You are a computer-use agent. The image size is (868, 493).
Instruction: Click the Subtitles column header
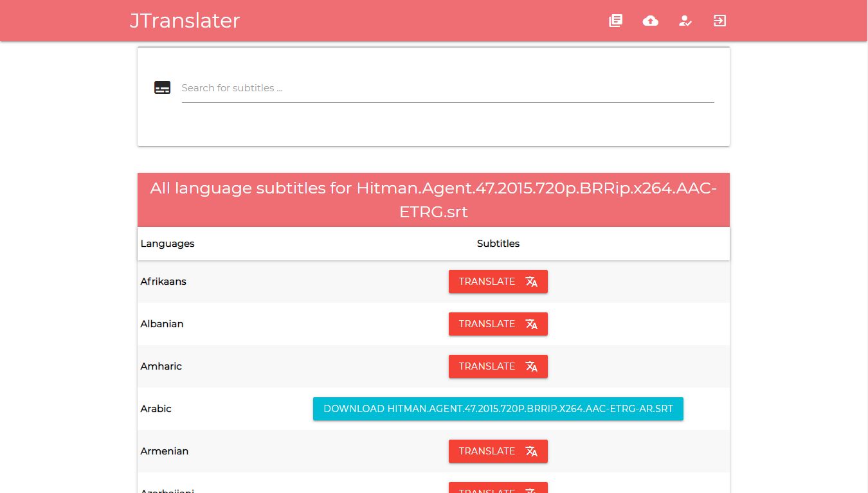point(498,244)
